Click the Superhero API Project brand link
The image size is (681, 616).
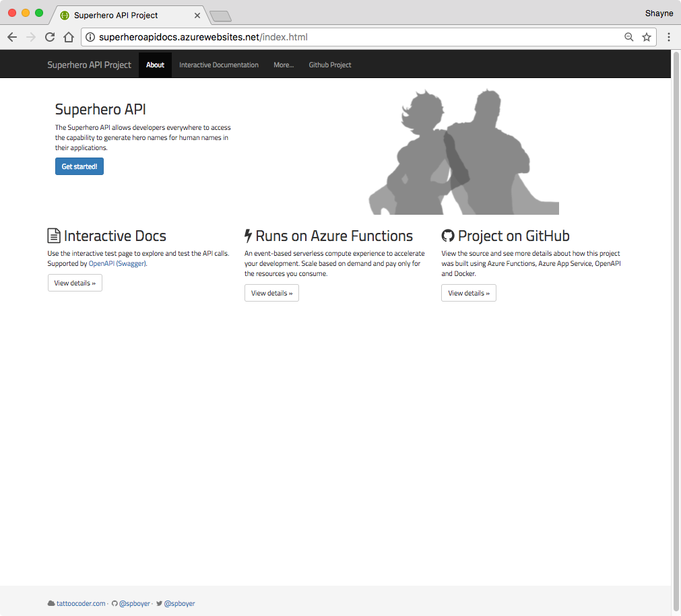(x=89, y=65)
